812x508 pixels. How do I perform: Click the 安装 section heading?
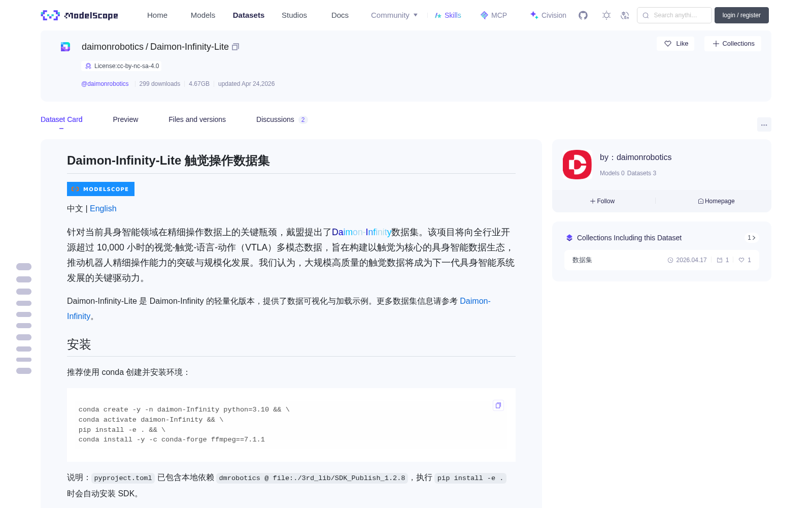click(79, 344)
